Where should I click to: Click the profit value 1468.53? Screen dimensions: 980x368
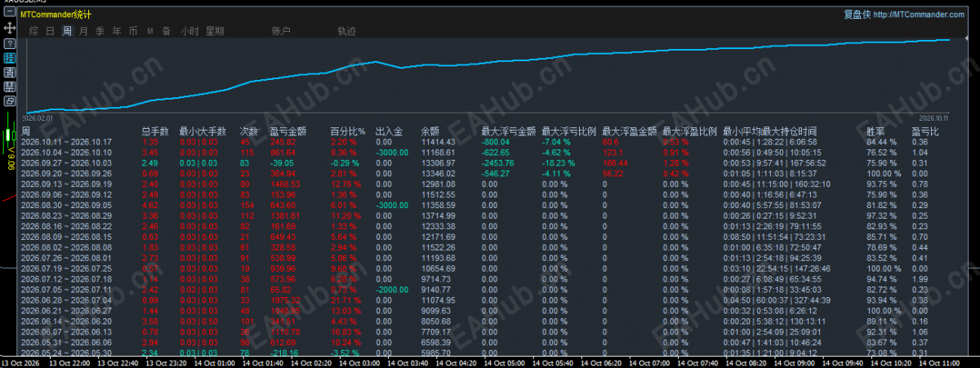point(286,184)
